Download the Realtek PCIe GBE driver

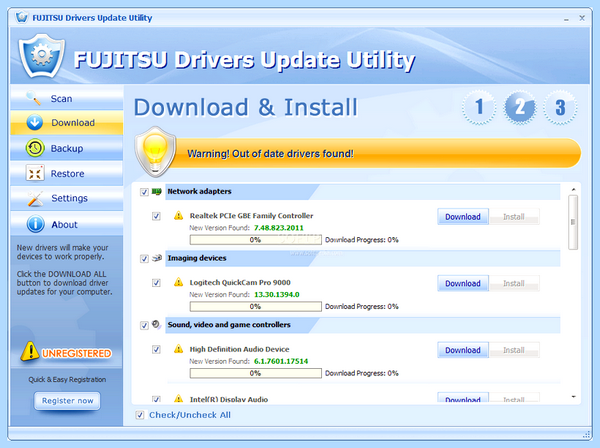coord(463,217)
